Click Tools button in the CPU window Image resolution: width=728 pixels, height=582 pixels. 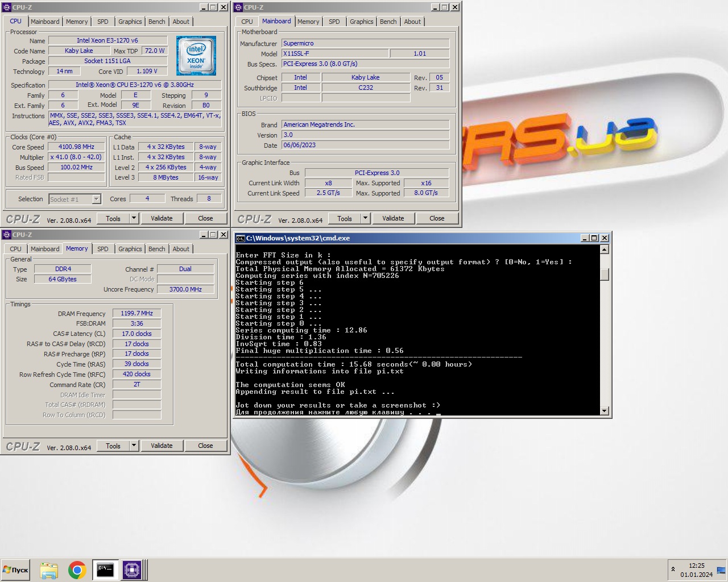[113, 218]
